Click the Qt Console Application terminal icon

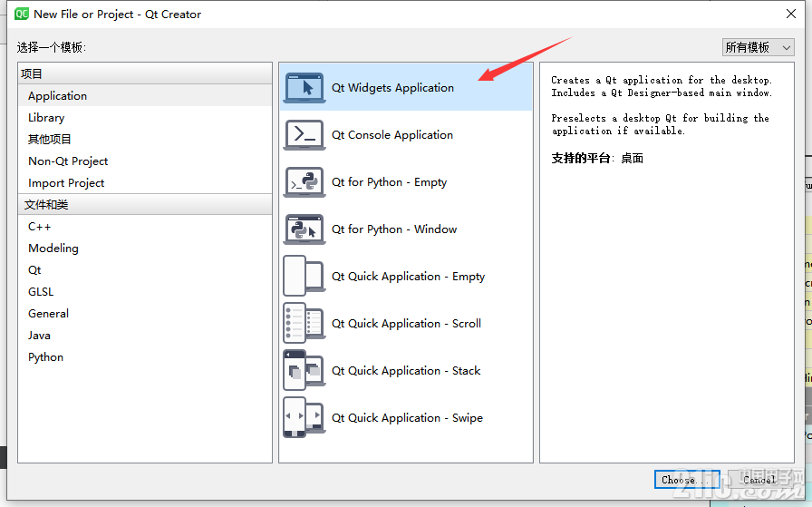point(304,135)
